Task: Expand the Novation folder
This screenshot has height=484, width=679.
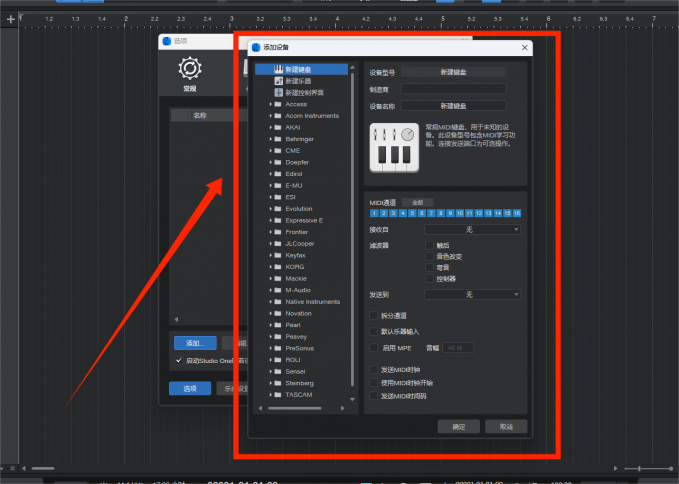Action: (x=271, y=313)
